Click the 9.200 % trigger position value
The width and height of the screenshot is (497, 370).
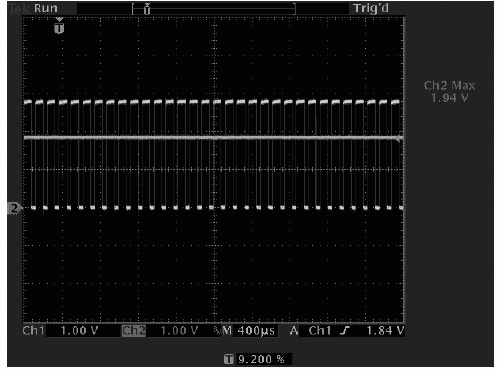[x=262, y=359]
